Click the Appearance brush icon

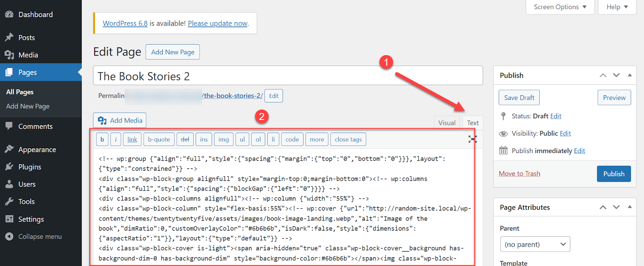9,149
